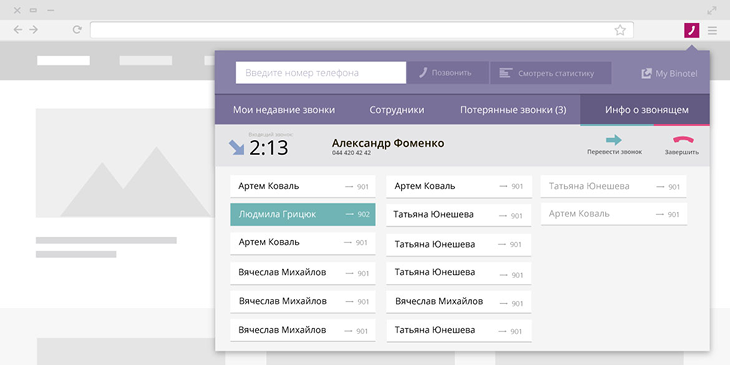Choose the grayed-out Татьяна Юнешева card
The width and height of the screenshot is (730, 365).
pos(614,186)
